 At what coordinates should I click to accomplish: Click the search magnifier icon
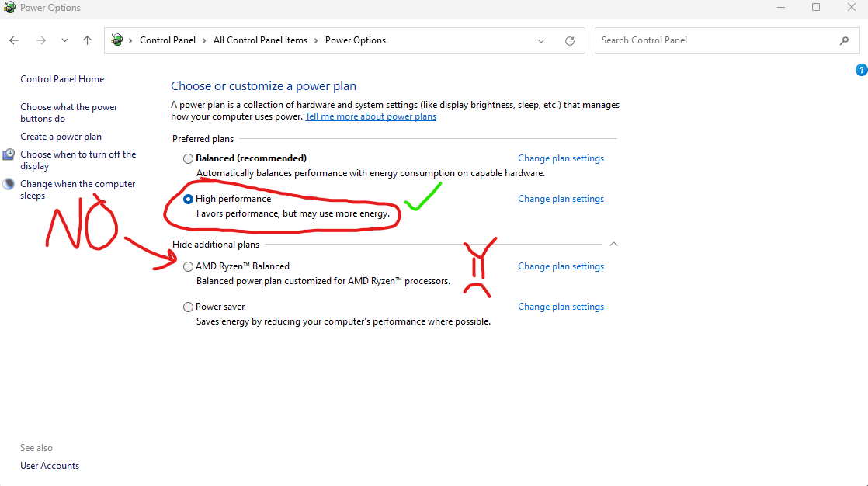click(844, 40)
